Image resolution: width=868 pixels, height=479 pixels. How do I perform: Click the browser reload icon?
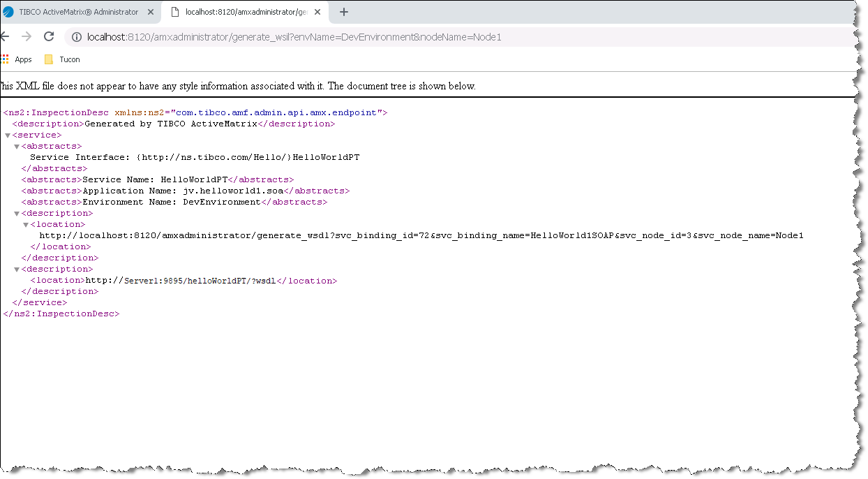[49, 36]
